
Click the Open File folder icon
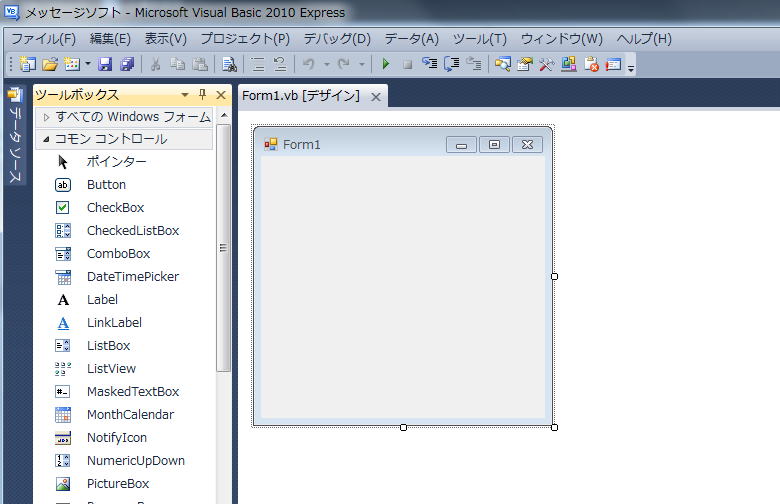click(x=50, y=64)
